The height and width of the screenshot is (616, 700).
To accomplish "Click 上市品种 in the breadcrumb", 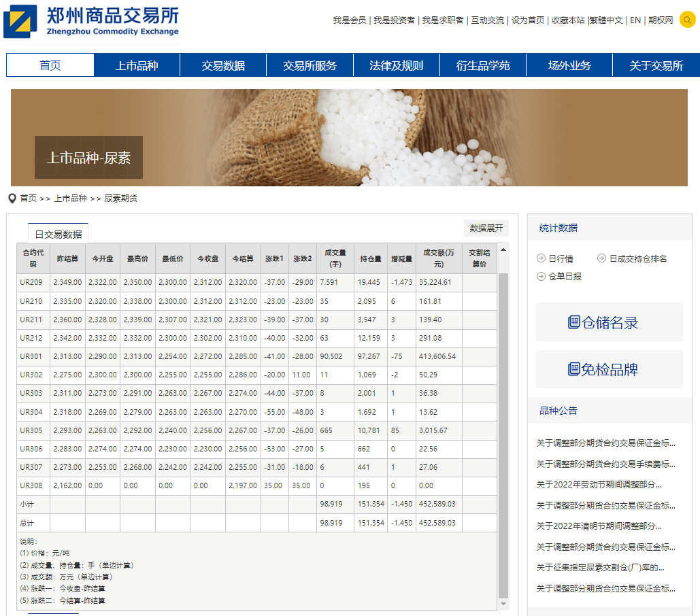I will [x=71, y=198].
